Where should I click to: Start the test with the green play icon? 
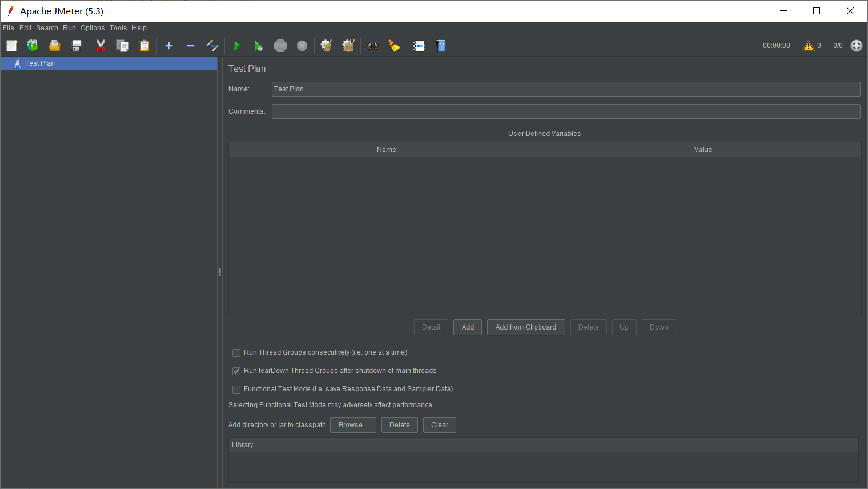[x=237, y=46]
